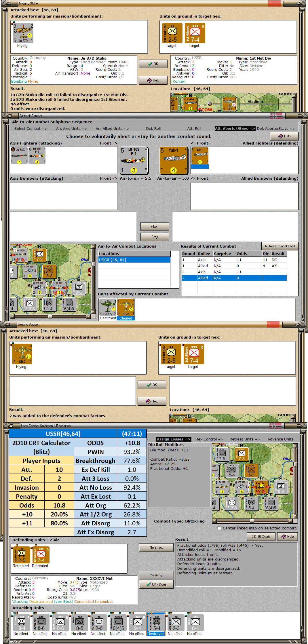Select round 1 Axis row with result DC
Screen dimensions: 308x644
(x=234, y=260)
